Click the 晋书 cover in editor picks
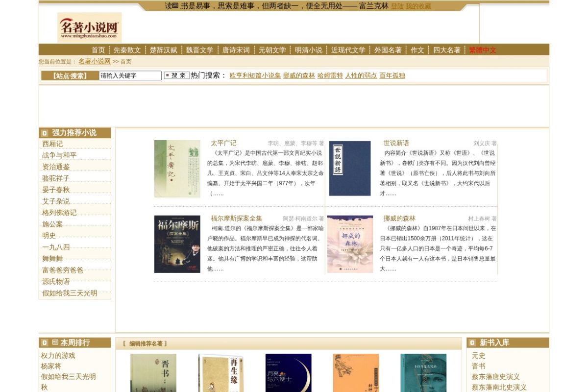588x392 pixels. (x=153, y=373)
